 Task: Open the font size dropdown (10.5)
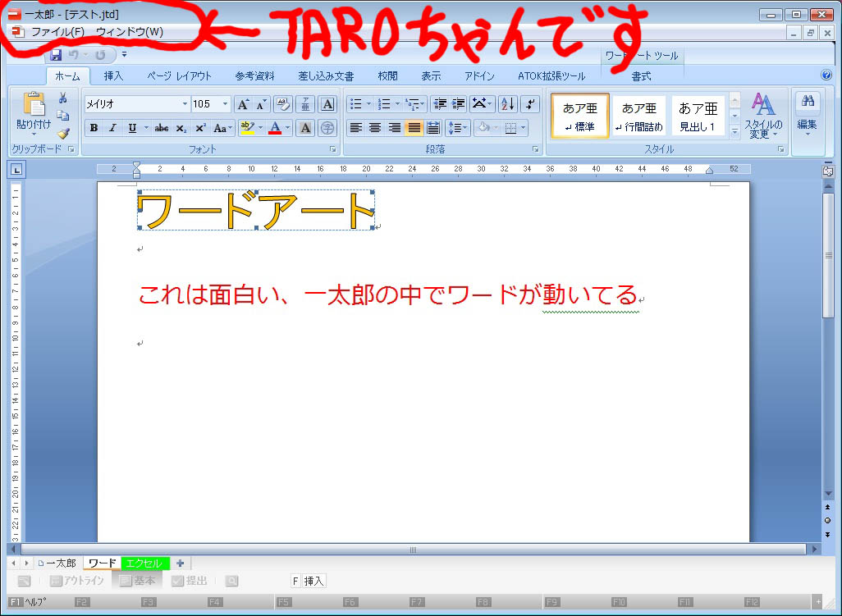[x=225, y=103]
